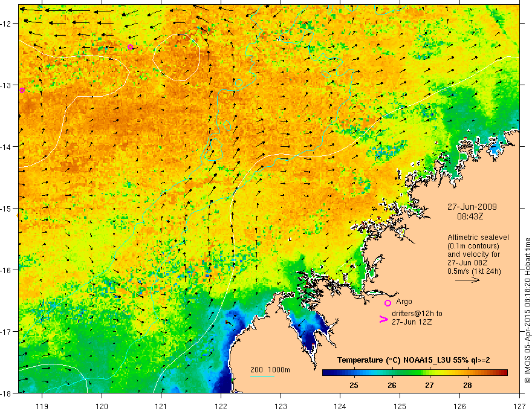Image resolution: width=532 pixels, height=411 pixels.
Task: Click the magenta drifter arrowhead in the legend
Action: (383, 319)
